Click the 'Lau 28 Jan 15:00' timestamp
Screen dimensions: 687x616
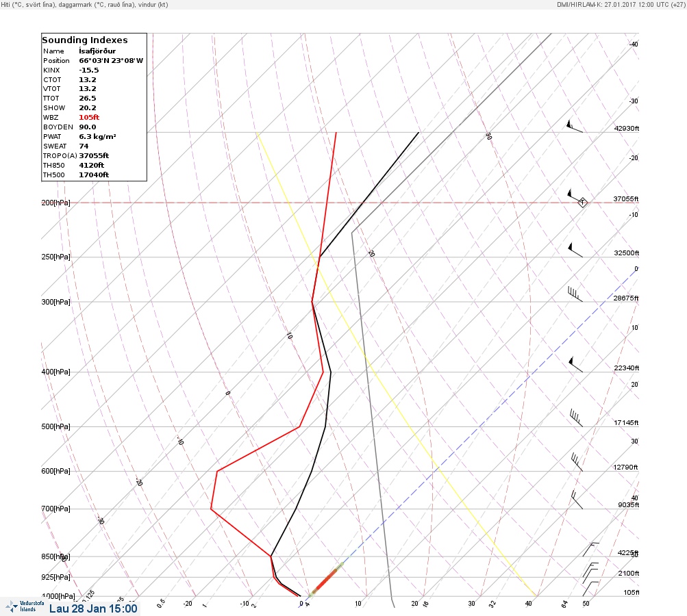[x=93, y=608]
